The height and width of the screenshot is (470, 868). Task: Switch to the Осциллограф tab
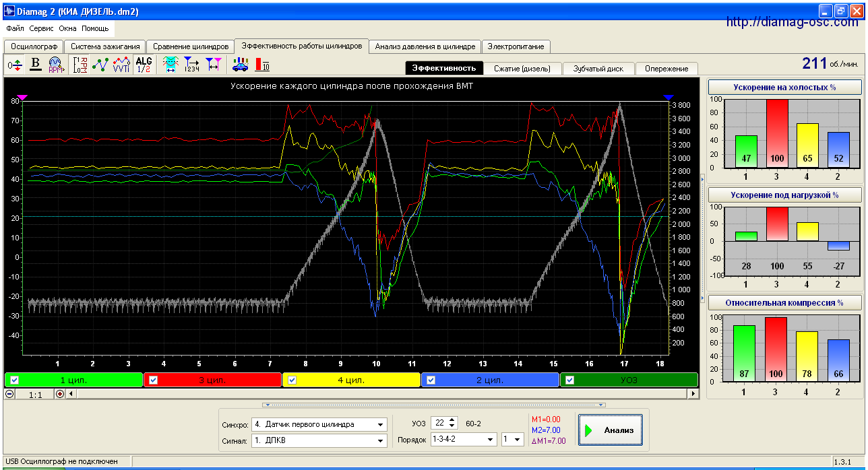34,46
